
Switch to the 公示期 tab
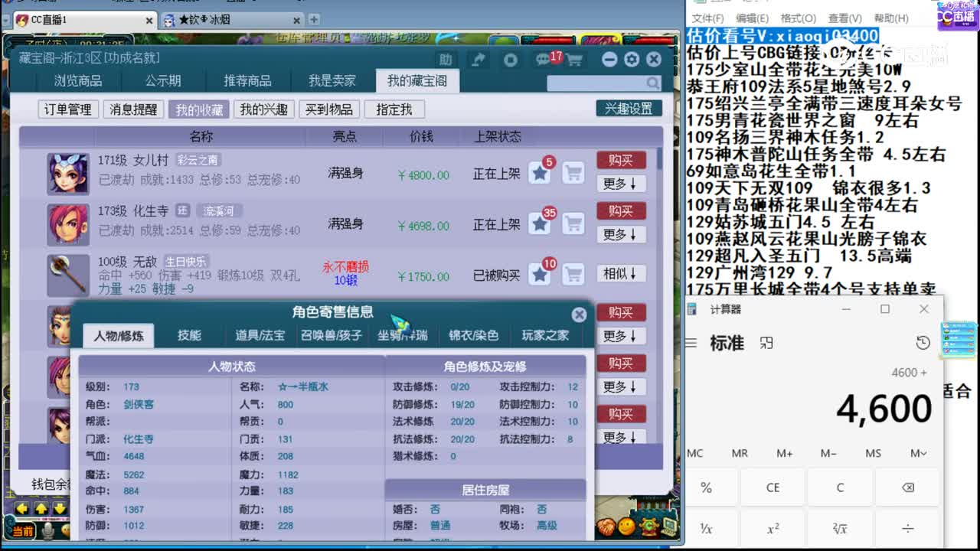point(163,80)
